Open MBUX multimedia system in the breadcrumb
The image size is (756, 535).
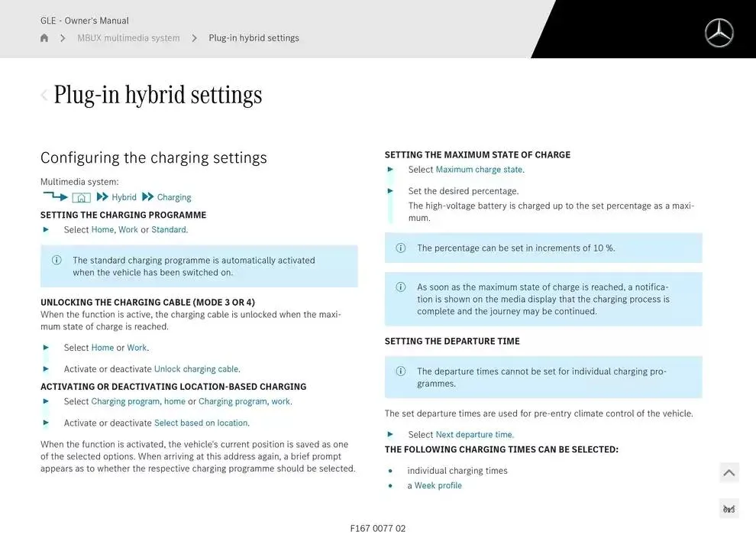pos(128,38)
